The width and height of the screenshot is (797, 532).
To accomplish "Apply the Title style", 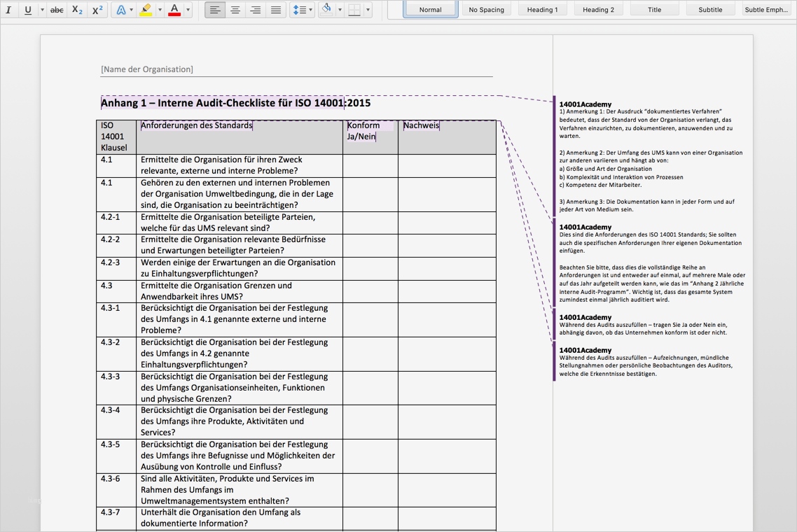I will [654, 9].
